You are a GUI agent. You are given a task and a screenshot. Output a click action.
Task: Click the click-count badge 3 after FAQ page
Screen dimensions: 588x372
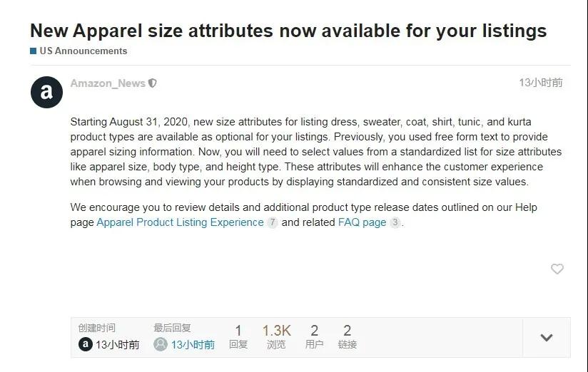click(x=395, y=222)
